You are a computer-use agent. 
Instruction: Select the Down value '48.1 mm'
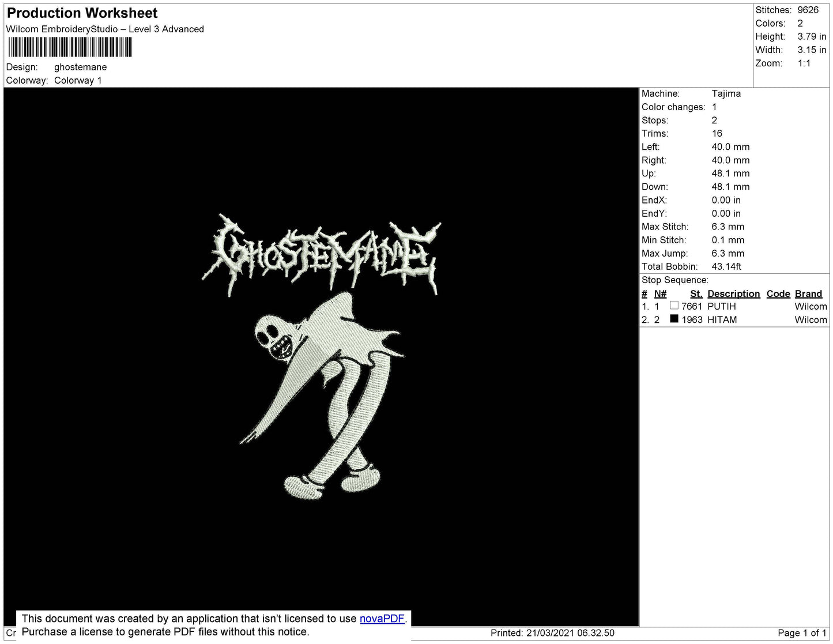(x=731, y=187)
